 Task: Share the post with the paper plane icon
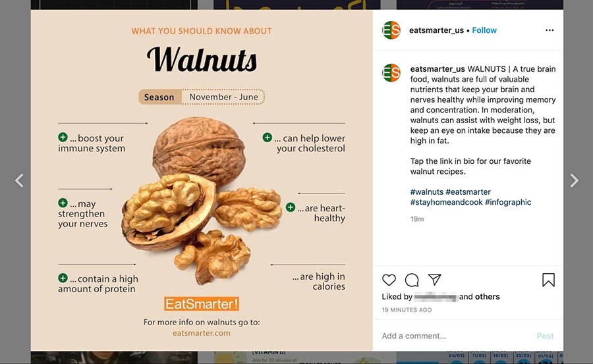pyautogui.click(x=435, y=280)
